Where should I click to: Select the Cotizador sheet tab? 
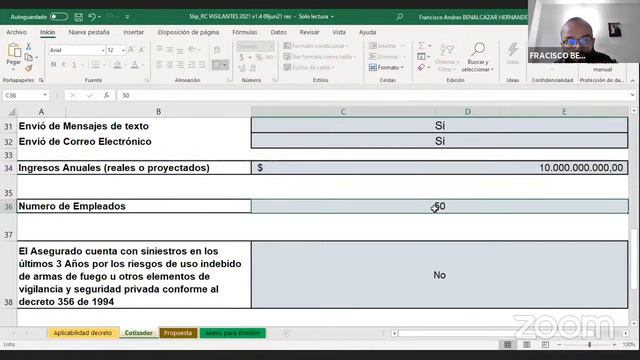138,333
